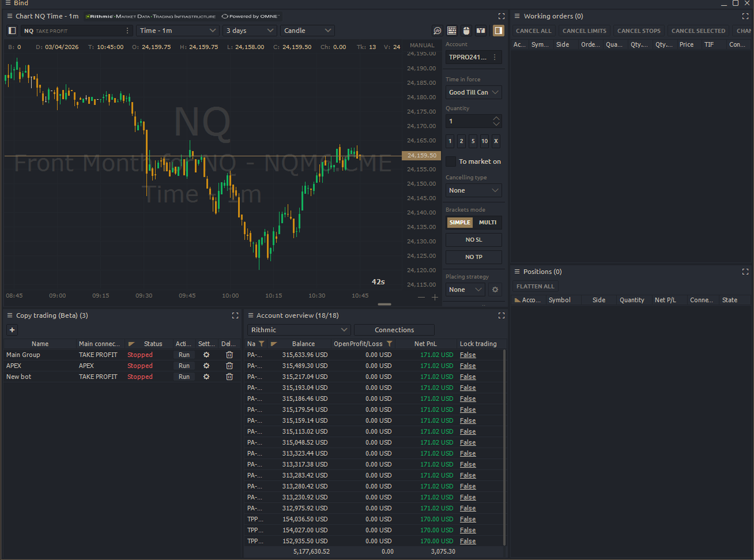Viewport: 754px width, 560px height.
Task: Zoom in the chart with plus
Action: (x=435, y=297)
